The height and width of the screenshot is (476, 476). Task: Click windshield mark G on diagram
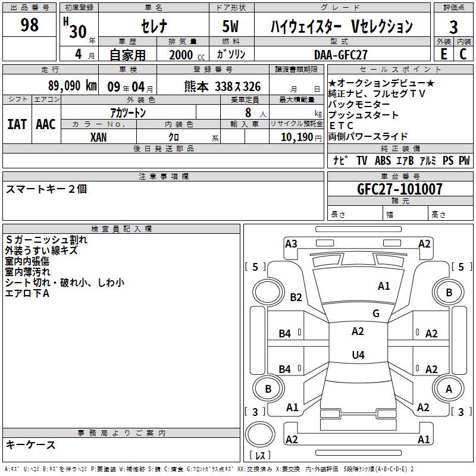coord(376,313)
